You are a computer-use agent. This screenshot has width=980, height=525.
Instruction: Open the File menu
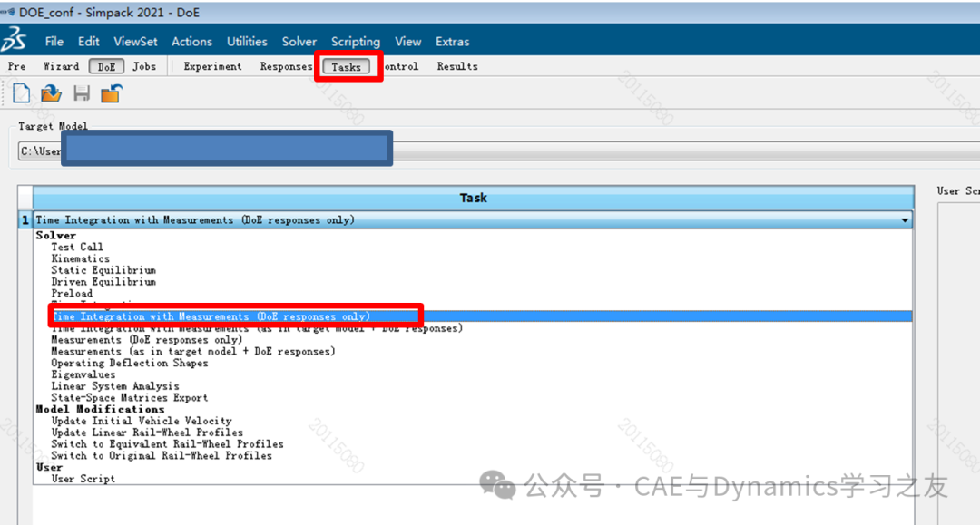click(x=54, y=41)
